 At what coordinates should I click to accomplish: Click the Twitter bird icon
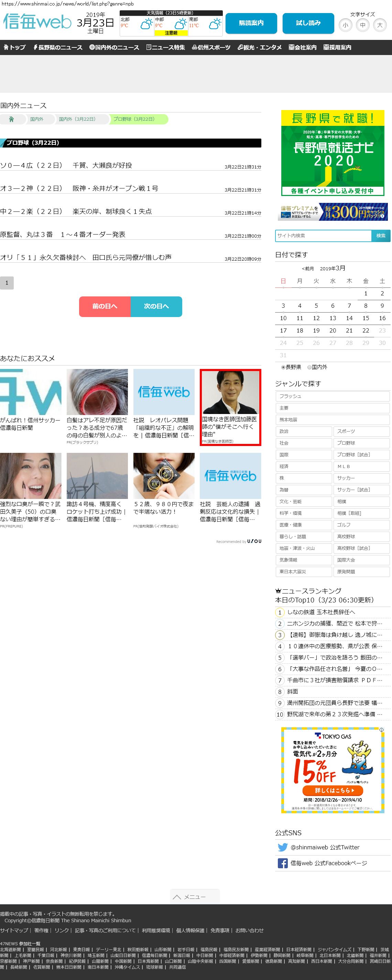pyautogui.click(x=282, y=847)
